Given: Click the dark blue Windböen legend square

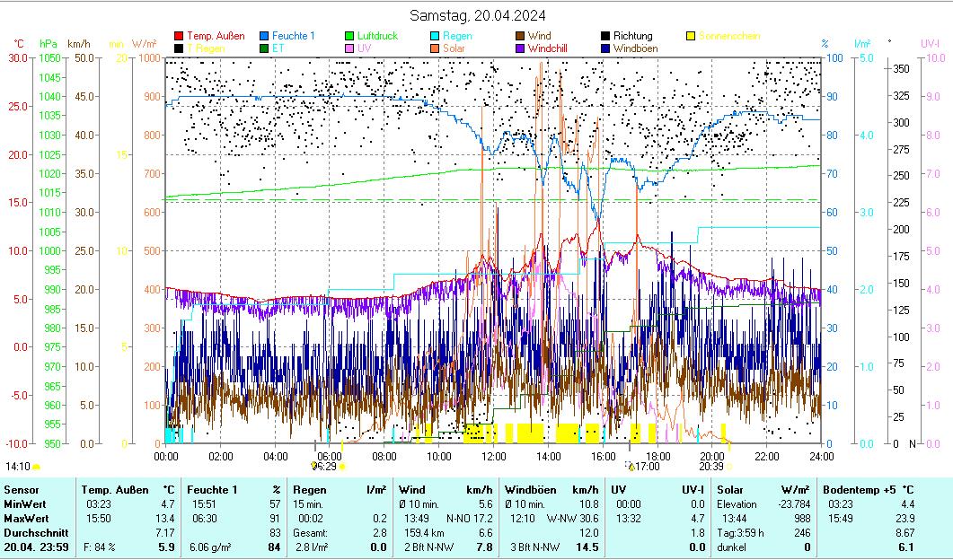Looking at the screenshot, I should coord(606,48).
